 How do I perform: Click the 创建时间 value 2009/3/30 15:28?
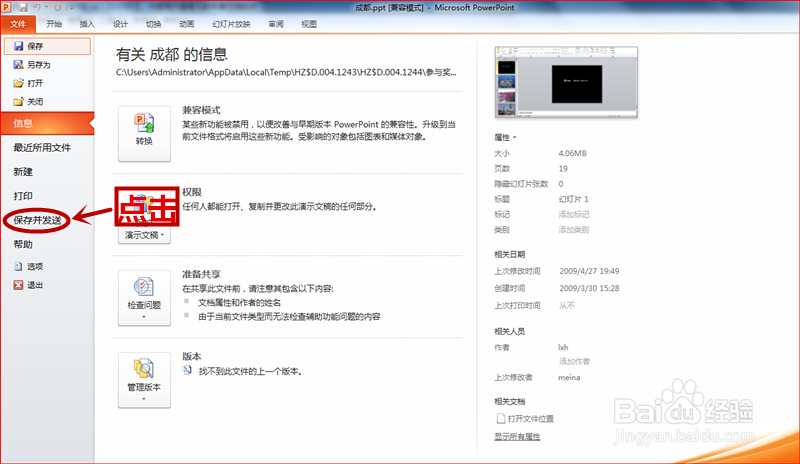click(589, 288)
